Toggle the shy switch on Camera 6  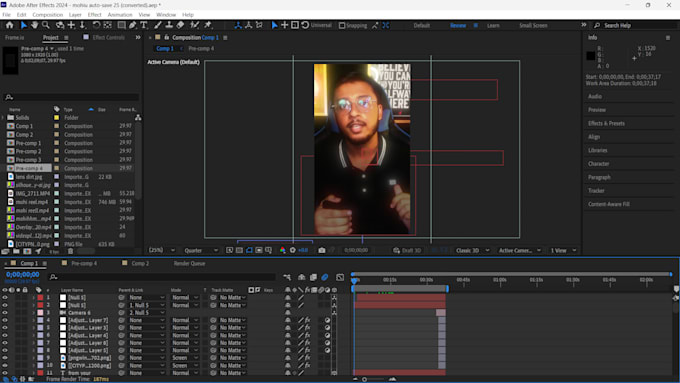click(288, 313)
